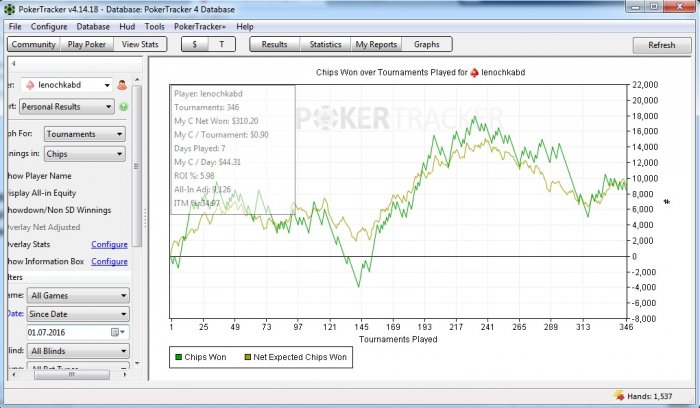Collapse the left panel using the small top arrow

click(x=14, y=63)
